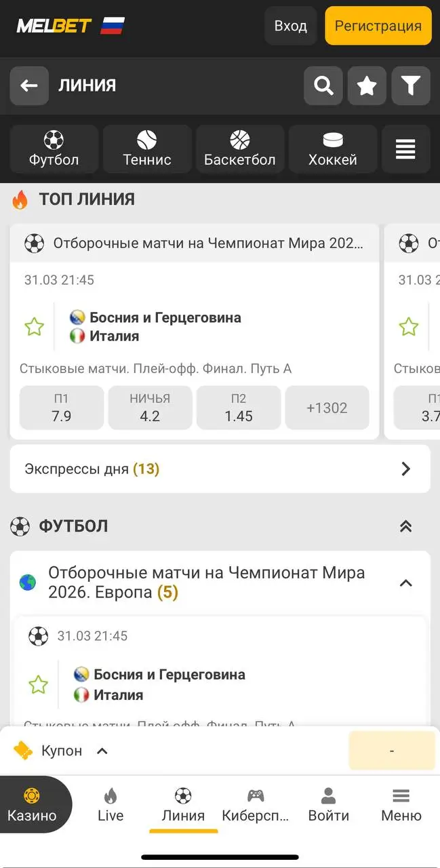The width and height of the screenshot is (440, 868).
Task: Open Экспрессы дня list
Action: pos(220,469)
